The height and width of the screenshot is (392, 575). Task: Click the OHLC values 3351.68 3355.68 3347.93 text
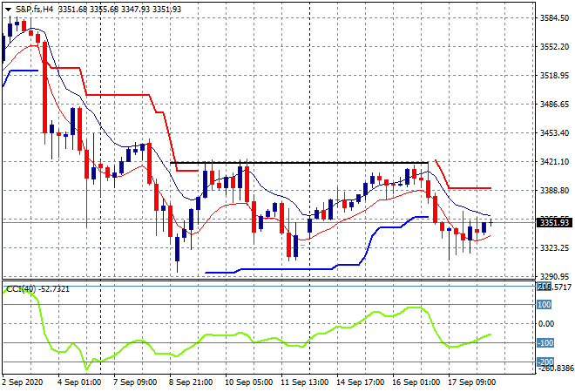105,10
